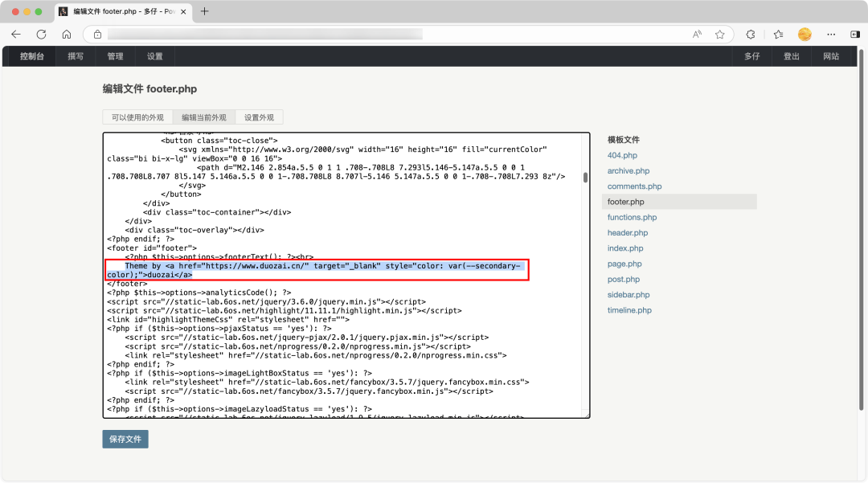This screenshot has height=483, width=868.
Task: Open post.php template file
Action: pos(624,280)
